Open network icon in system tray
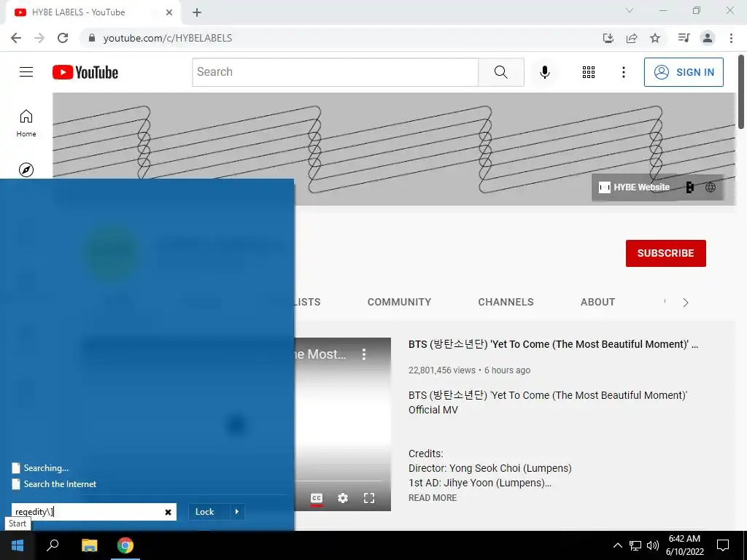Image resolution: width=747 pixels, height=560 pixels. (x=635, y=545)
